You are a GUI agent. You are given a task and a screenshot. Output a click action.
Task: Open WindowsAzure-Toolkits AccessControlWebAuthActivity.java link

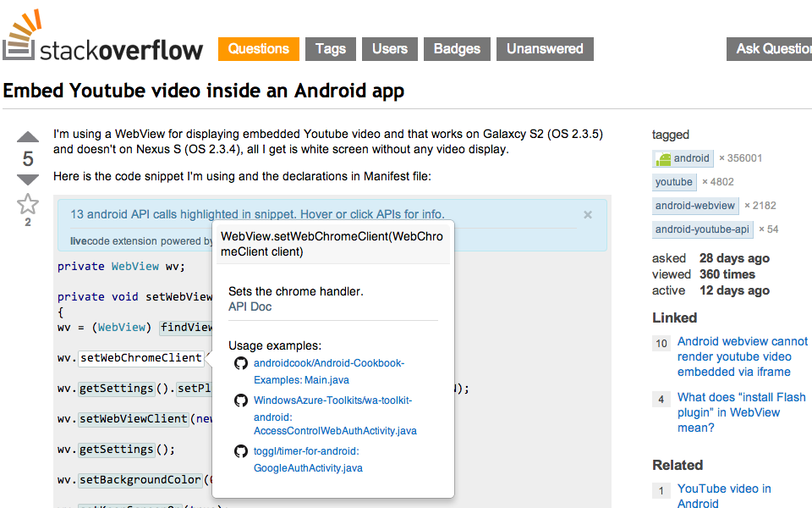(335, 416)
